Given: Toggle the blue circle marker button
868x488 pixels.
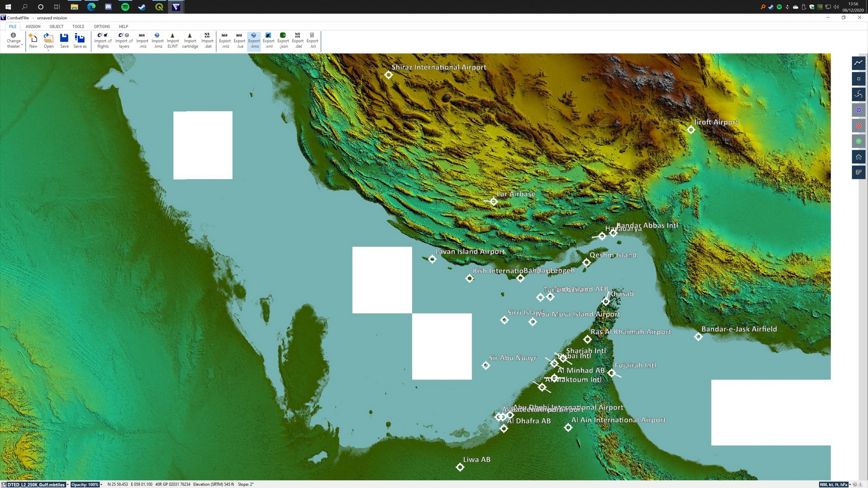Looking at the screenshot, I should (859, 110).
